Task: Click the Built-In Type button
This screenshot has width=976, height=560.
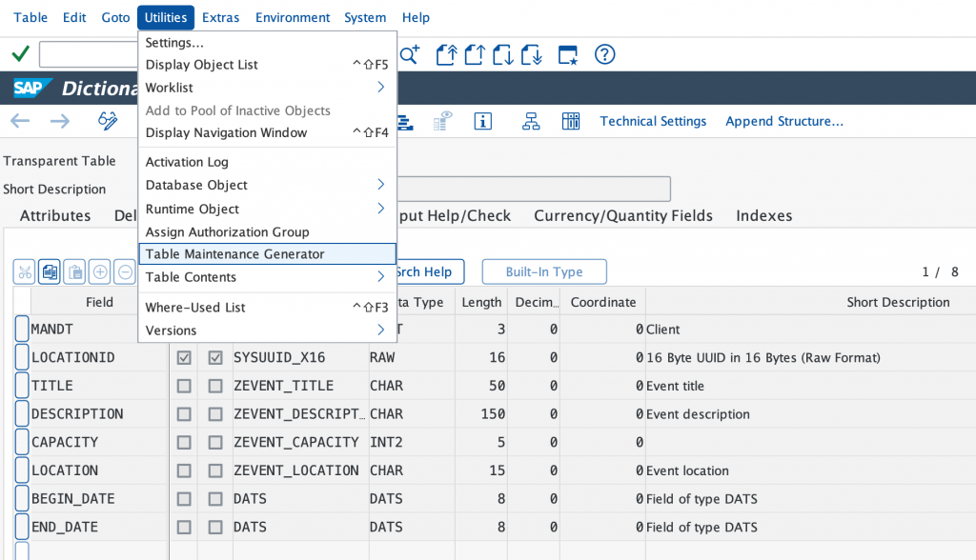Action: click(543, 271)
